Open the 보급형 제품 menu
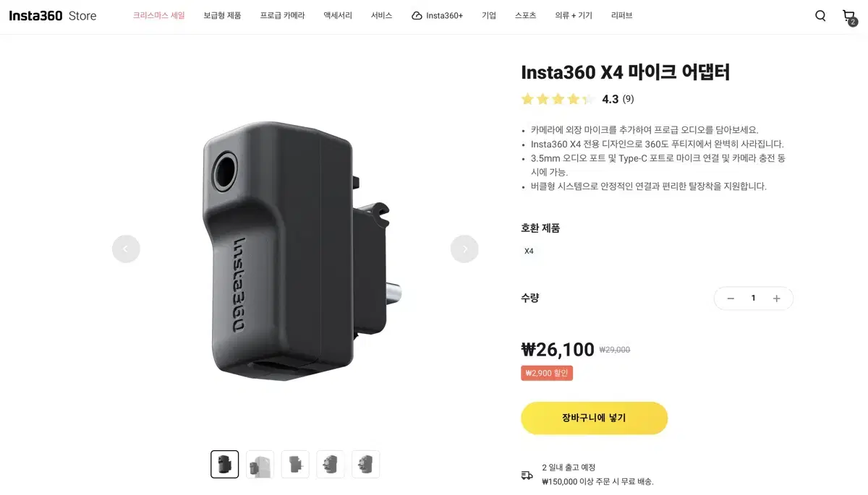This screenshot has height=495, width=868. coord(222,16)
